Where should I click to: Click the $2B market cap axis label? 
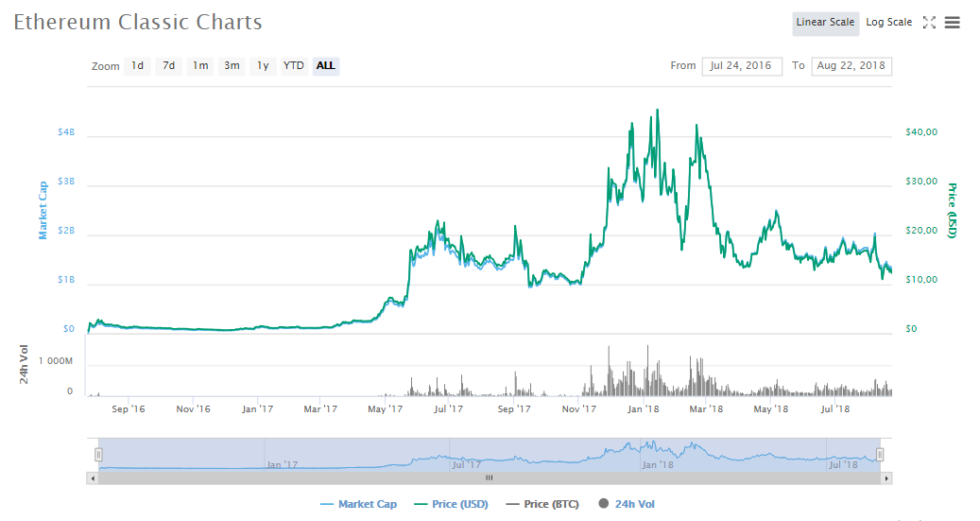[x=65, y=231]
